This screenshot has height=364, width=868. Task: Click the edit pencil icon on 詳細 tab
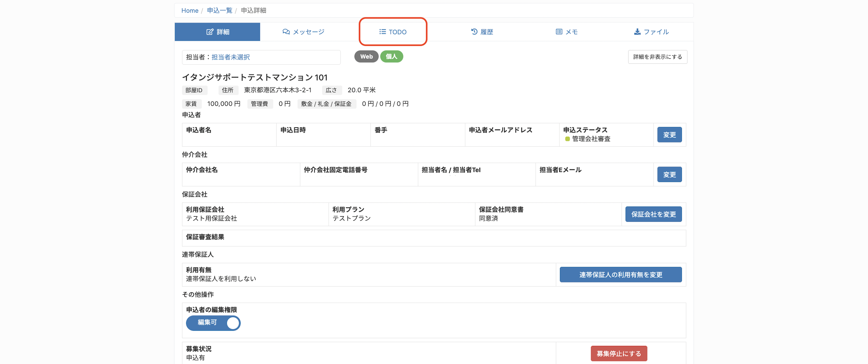pyautogui.click(x=210, y=32)
